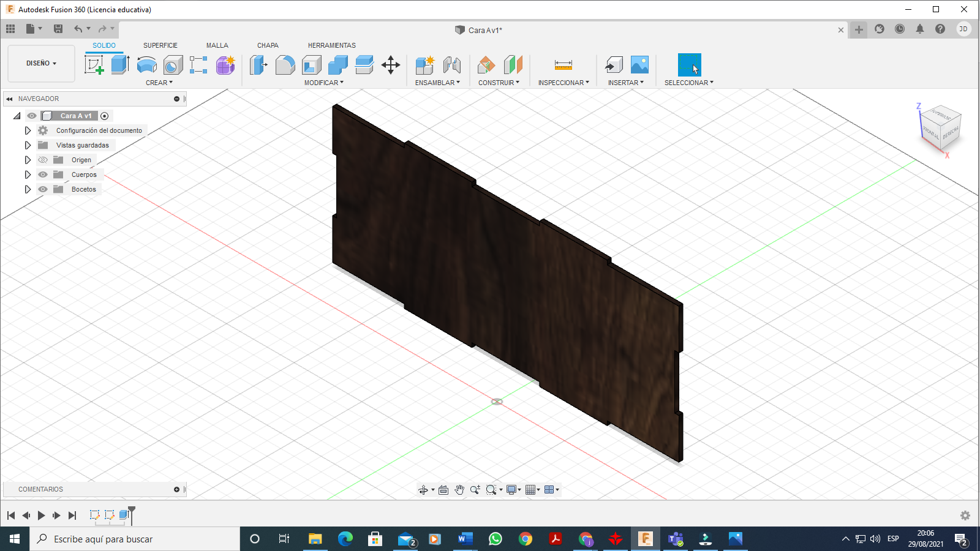Image resolution: width=980 pixels, height=551 pixels.
Task: Open the INSPECCIONAR dropdown menu
Action: pos(563,83)
